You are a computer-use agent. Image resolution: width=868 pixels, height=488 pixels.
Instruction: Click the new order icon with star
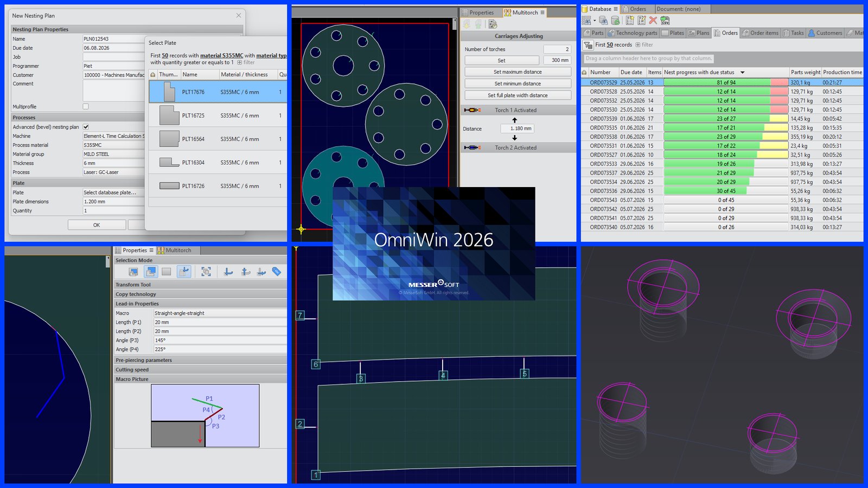(630, 21)
